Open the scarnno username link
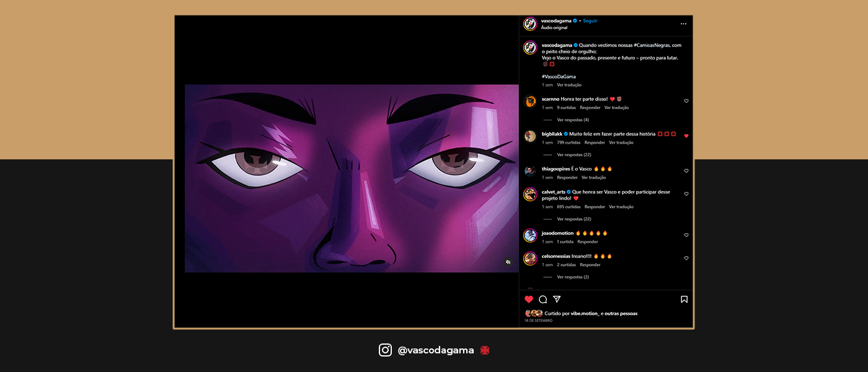Viewport: 868px width, 372px height. click(551, 99)
